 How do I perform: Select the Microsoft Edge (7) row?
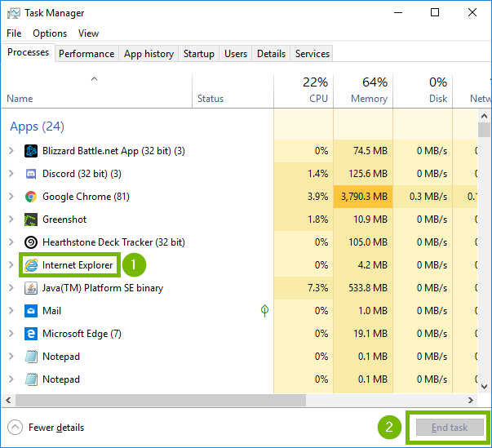pyautogui.click(x=239, y=334)
